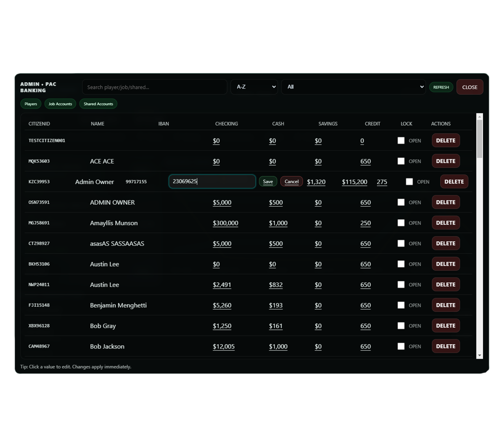This screenshot has height=447, width=504.
Task: Edit NWP24011 Austin Lee checking $2,491
Action: pyautogui.click(x=222, y=285)
